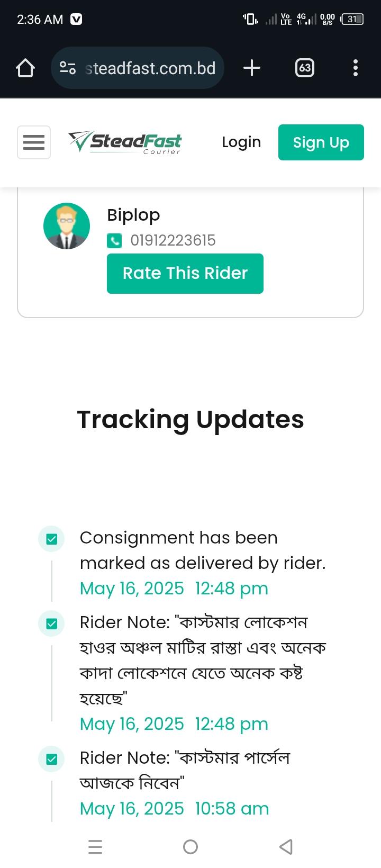Tap the delivered consignment checkmark
The width and height of the screenshot is (381, 868).
(x=52, y=539)
